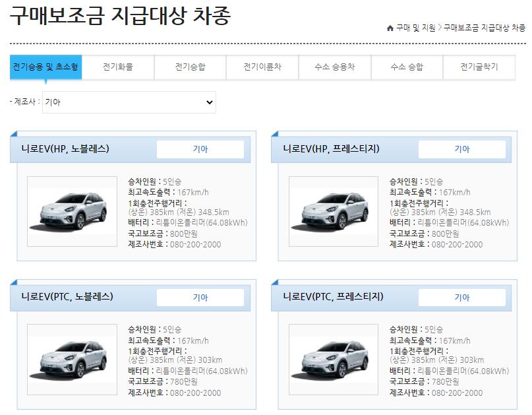Select the 전기승용 및 초소형 tab

click(45, 67)
